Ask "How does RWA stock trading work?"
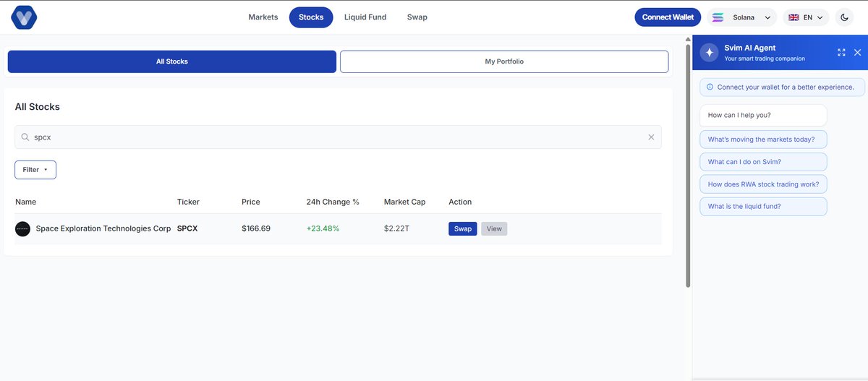868x381 pixels. 763,184
